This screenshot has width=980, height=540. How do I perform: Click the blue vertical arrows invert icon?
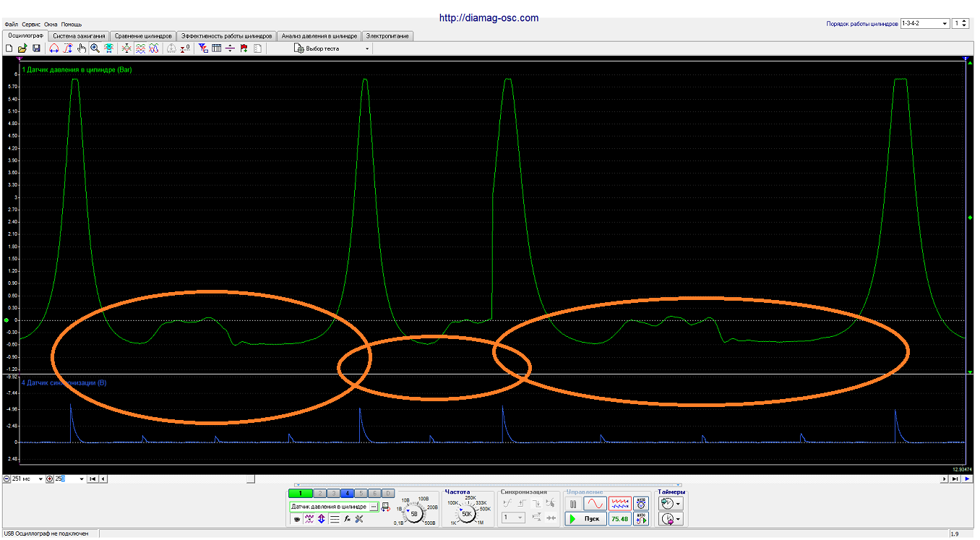[322, 519]
